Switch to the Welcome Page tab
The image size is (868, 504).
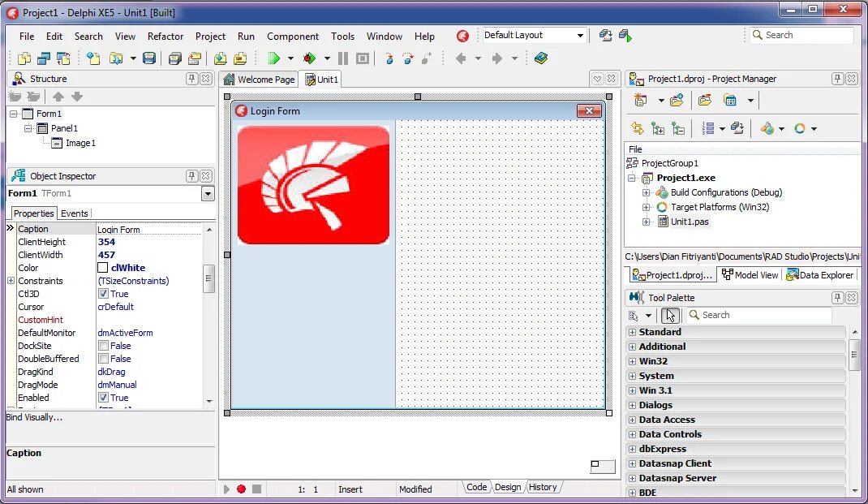pyautogui.click(x=259, y=80)
